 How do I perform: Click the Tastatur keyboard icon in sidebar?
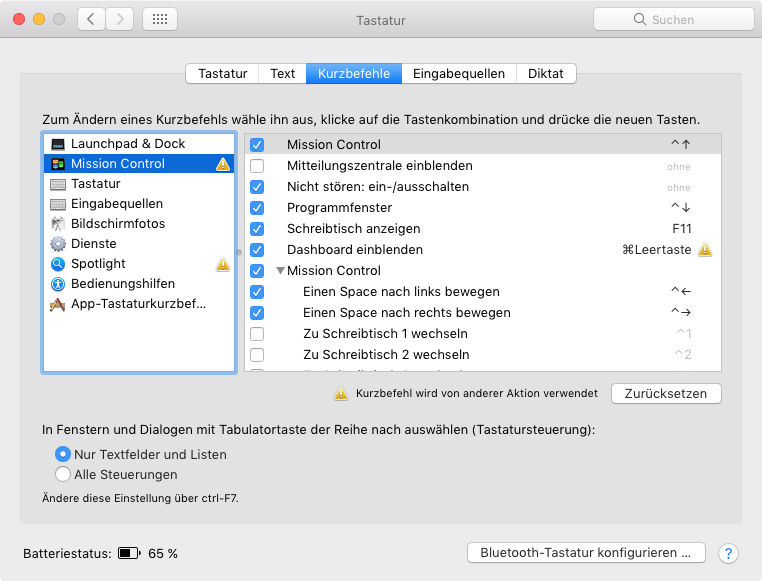point(58,184)
